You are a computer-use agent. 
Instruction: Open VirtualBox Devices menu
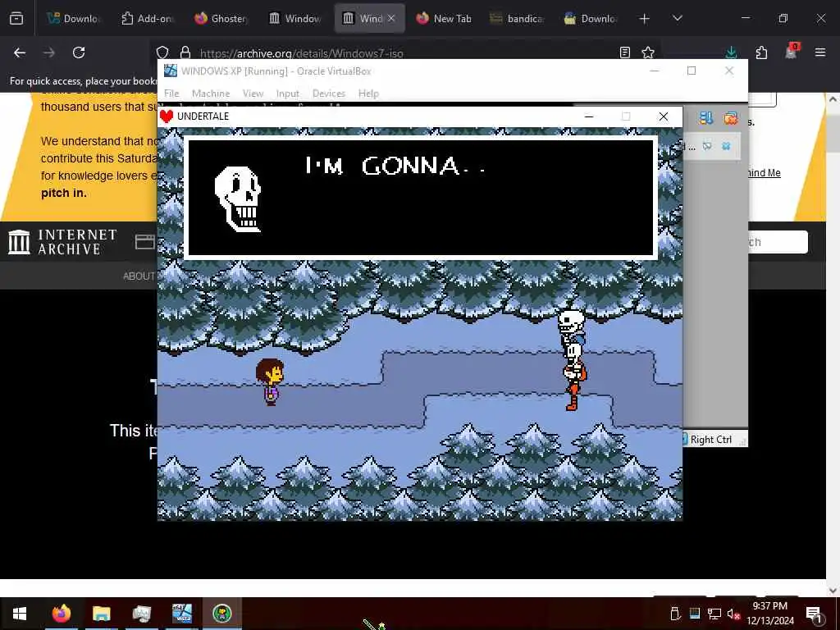[x=328, y=94]
